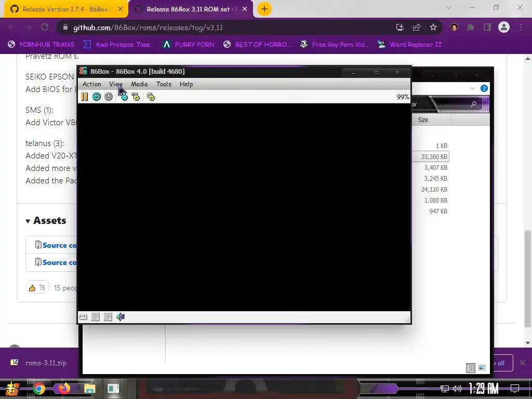Bookmark this page with the star
532x399 pixels.
click(x=433, y=28)
